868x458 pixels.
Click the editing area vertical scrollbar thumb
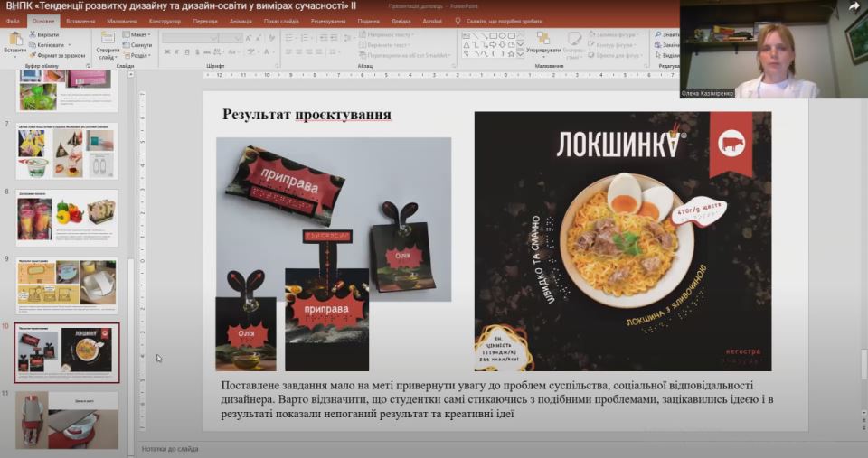coord(864,365)
